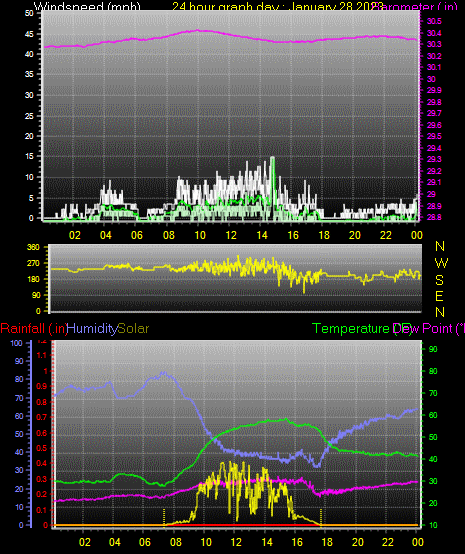The width and height of the screenshot is (465, 554).
Task: Click the 29.1 barometer axis label
Action: [434, 182]
